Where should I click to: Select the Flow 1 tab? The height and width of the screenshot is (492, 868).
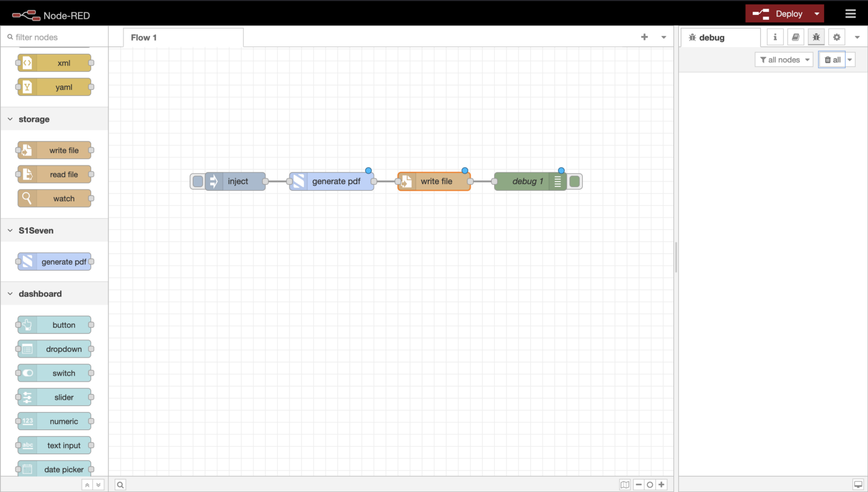click(x=144, y=38)
